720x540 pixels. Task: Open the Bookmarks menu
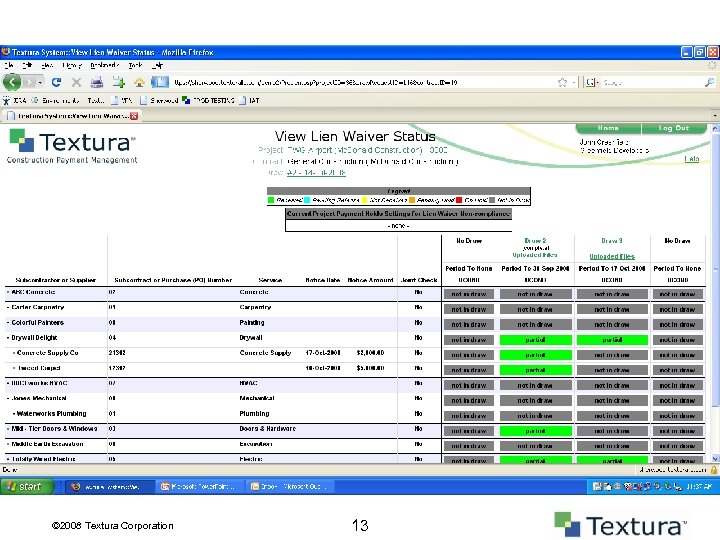click(x=105, y=66)
